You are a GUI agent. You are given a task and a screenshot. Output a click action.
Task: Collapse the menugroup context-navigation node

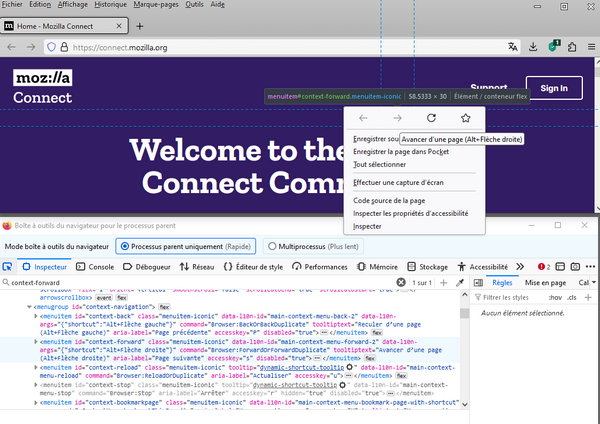[29, 307]
